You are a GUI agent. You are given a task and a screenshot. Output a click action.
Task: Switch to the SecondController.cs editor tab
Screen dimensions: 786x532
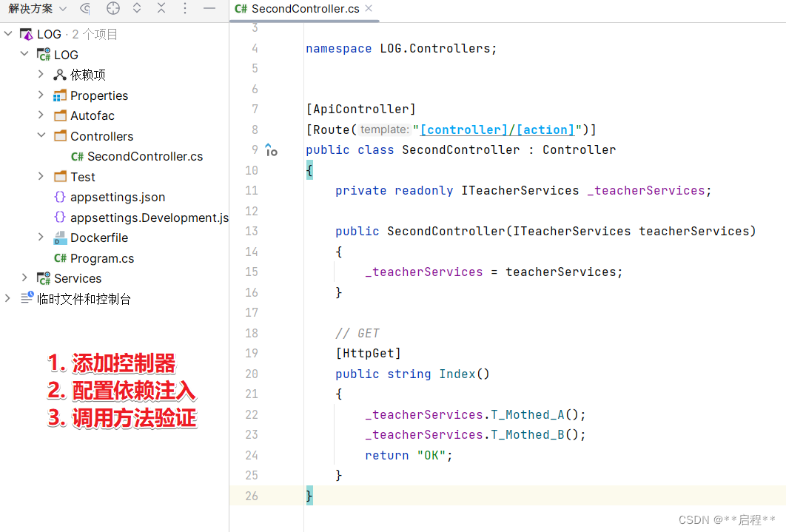tap(304, 9)
